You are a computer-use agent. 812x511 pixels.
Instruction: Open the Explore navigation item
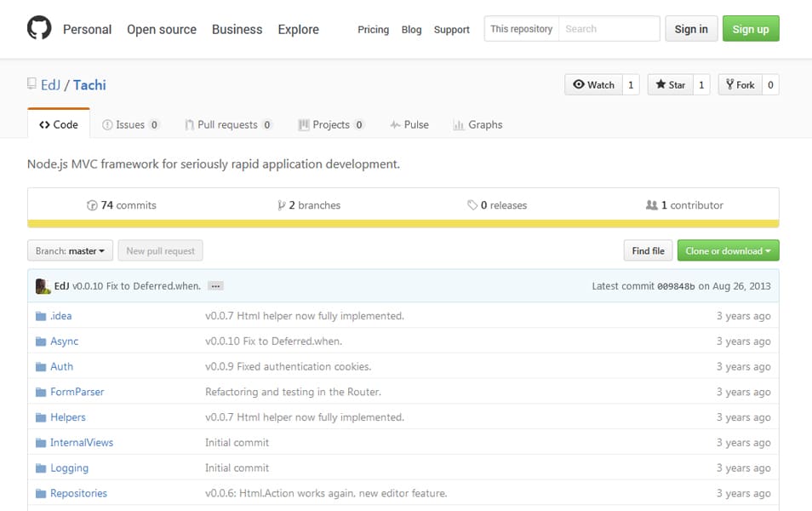tap(298, 30)
